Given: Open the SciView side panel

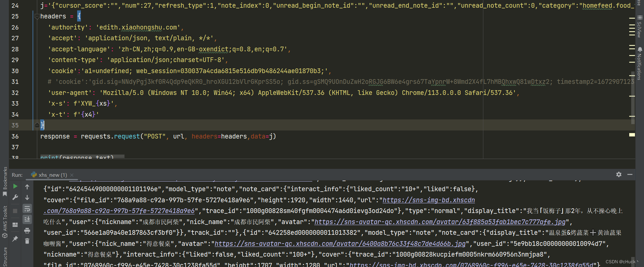Looking at the screenshot, I should [639, 26].
